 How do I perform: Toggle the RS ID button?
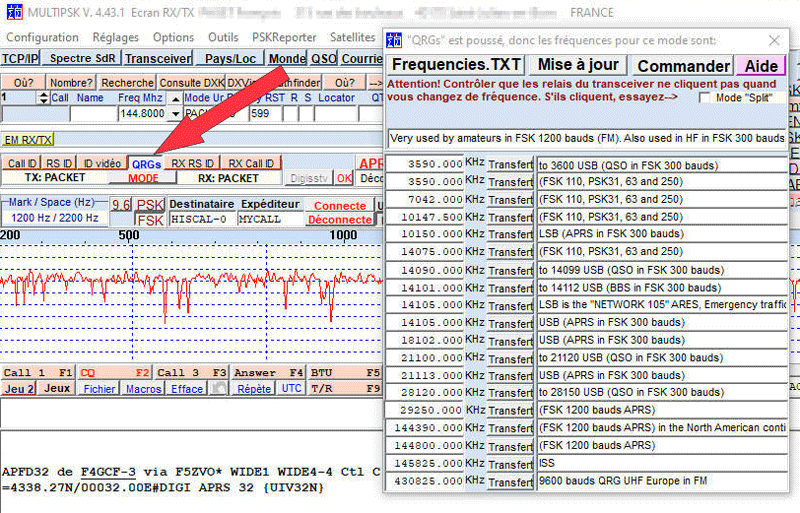pos(59,163)
